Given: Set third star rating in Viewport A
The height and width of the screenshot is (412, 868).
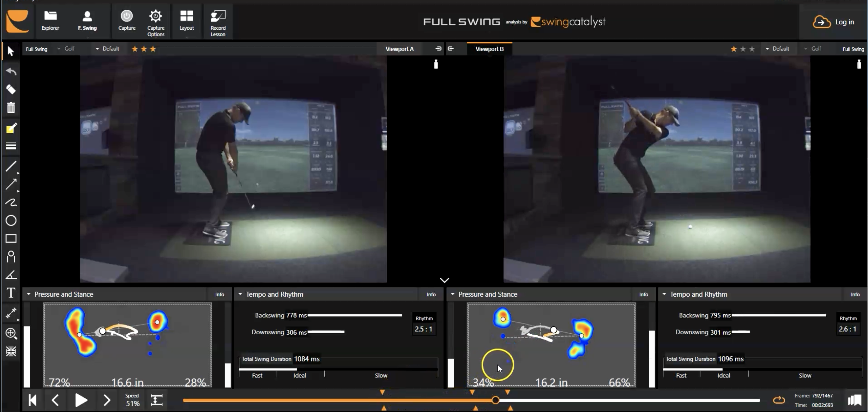Looking at the screenshot, I should pyautogui.click(x=153, y=49).
